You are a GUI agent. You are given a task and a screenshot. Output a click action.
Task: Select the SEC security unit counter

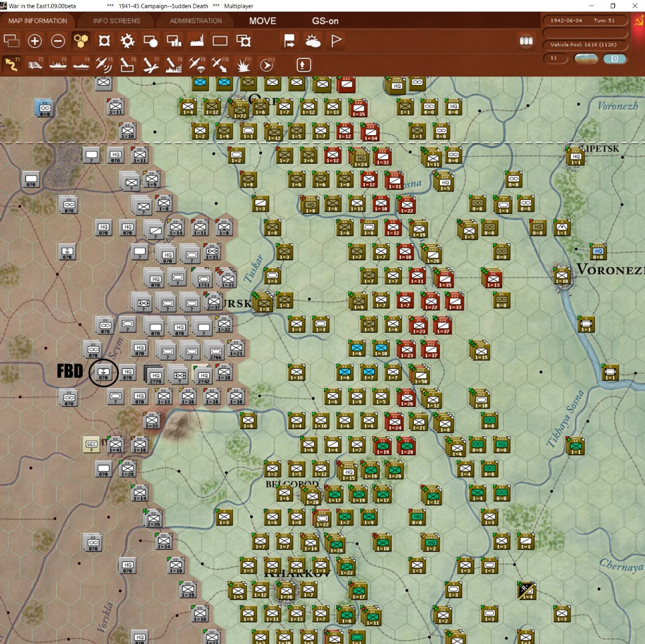92,444
